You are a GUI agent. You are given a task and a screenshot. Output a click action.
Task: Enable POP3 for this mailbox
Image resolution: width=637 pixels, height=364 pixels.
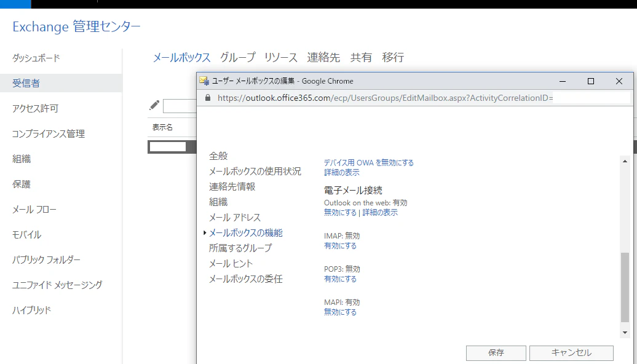[x=340, y=279]
